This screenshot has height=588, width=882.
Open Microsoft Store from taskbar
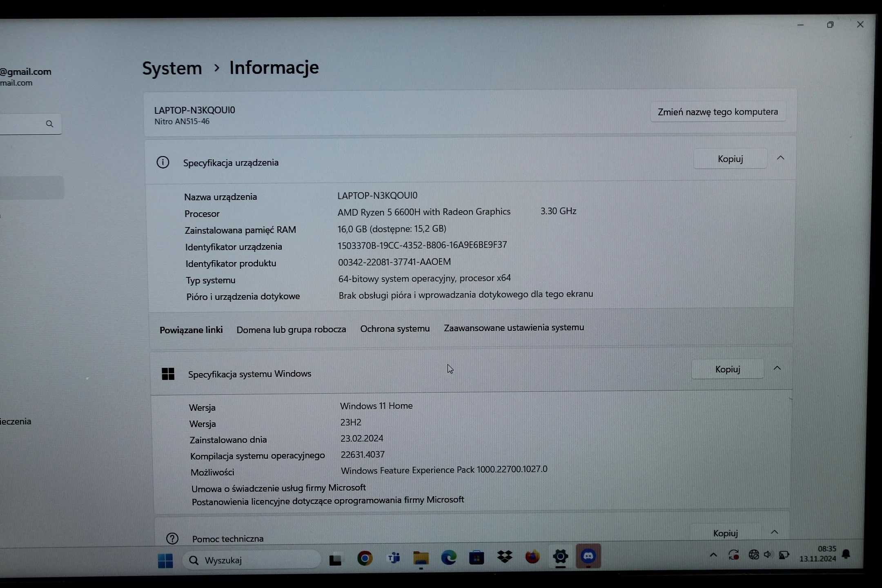(x=476, y=557)
